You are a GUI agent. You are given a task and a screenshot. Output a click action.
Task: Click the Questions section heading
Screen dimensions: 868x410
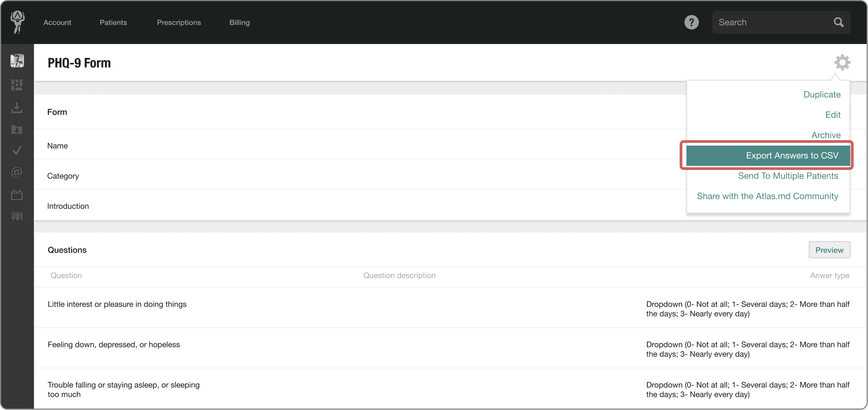67,250
